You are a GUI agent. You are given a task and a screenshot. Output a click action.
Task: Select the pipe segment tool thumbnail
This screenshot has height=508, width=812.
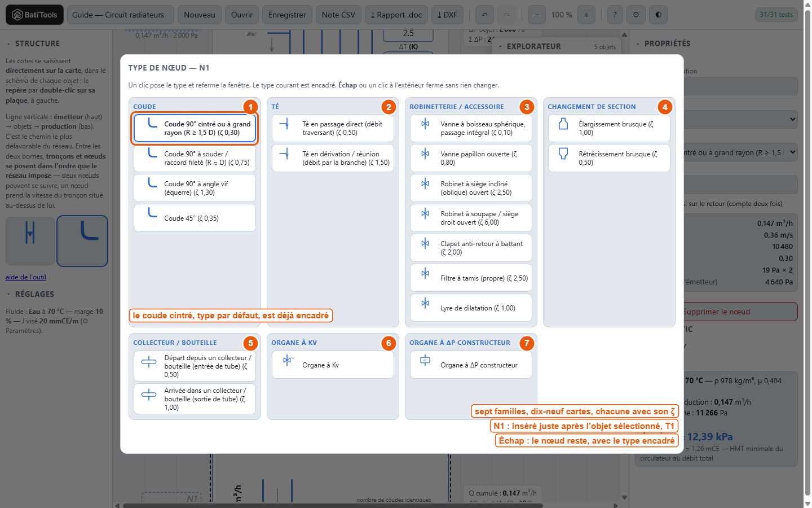pos(30,241)
